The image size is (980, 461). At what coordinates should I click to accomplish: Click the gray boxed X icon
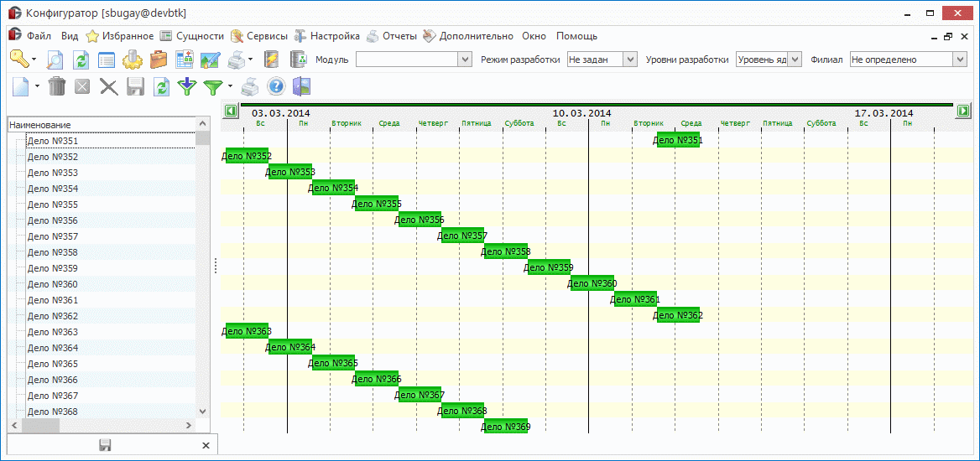click(x=82, y=85)
